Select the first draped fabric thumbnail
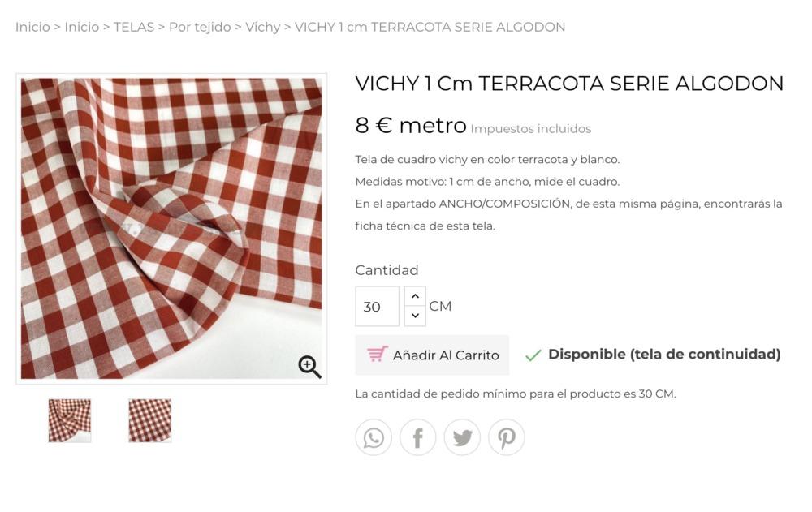Viewport: 812px width, 512px height. [69, 420]
